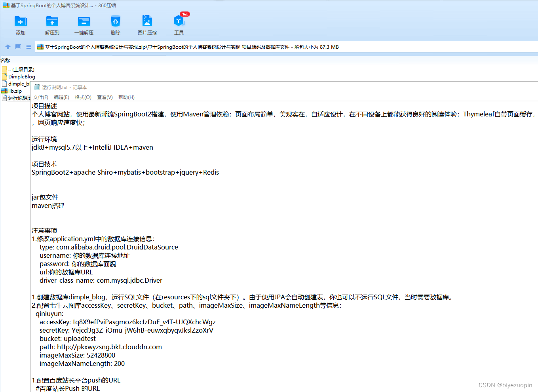Open Notepad 编辑(E) menu

61,97
